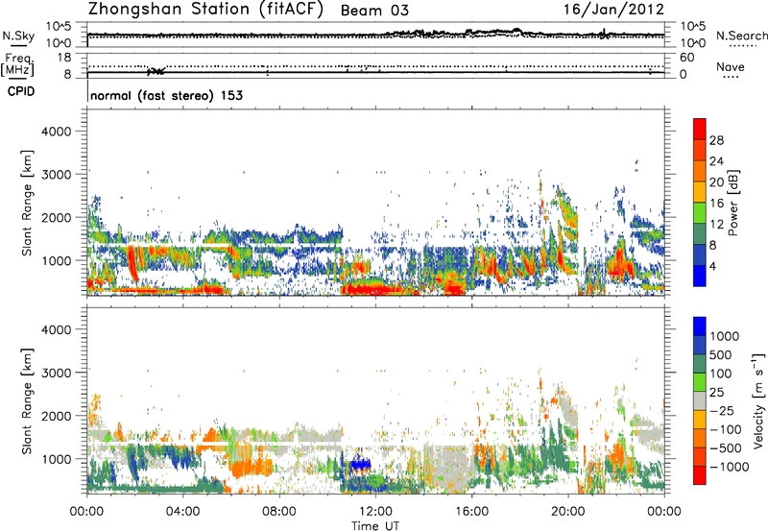This screenshot has width=768, height=532.
Task: Click the 4 label on power colorbar
Action: coord(713,267)
